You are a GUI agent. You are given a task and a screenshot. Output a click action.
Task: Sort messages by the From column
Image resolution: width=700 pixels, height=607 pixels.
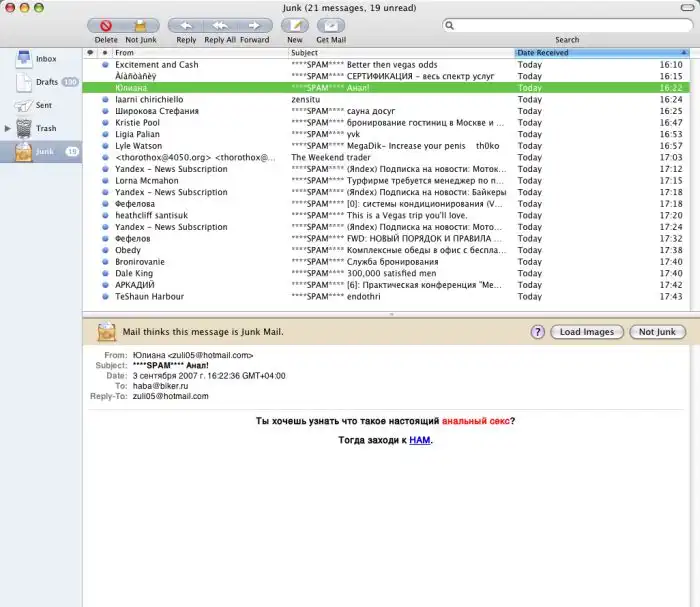pos(200,52)
